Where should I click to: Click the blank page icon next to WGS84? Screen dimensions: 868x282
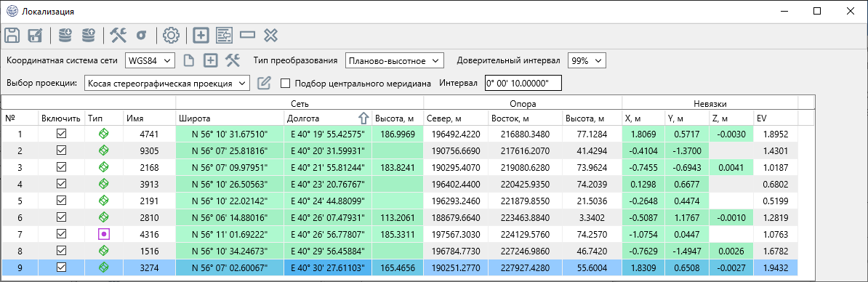(189, 60)
